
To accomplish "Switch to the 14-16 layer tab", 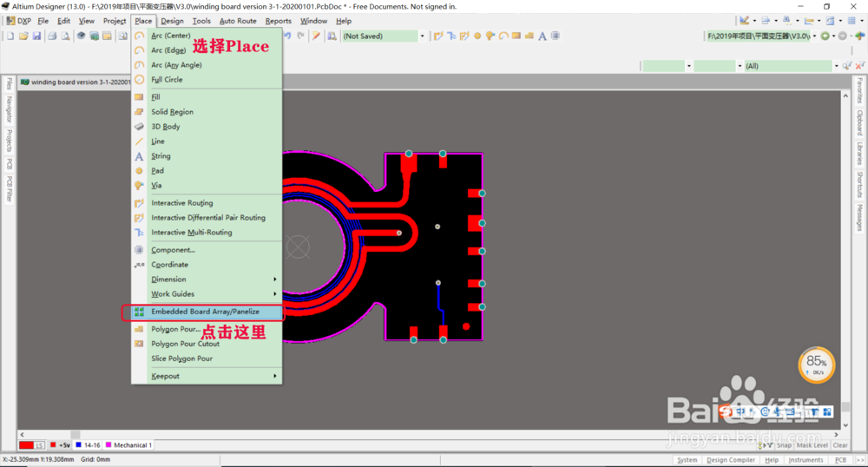I will coord(88,445).
